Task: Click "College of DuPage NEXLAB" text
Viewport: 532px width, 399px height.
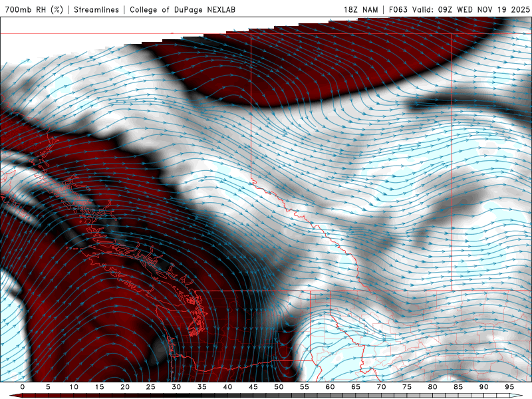Action: point(182,9)
